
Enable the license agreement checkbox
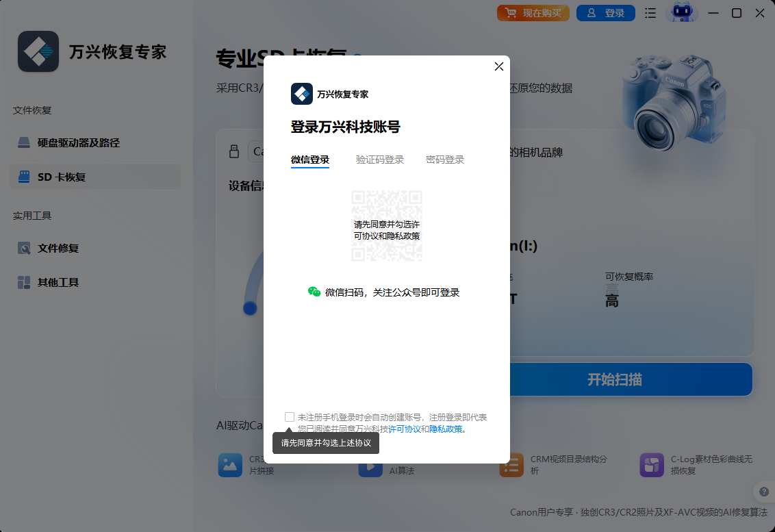pyautogui.click(x=290, y=416)
